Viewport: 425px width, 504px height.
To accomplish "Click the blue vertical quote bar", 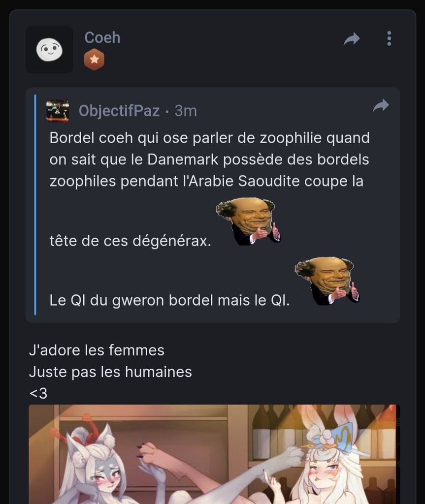I will 35,205.
